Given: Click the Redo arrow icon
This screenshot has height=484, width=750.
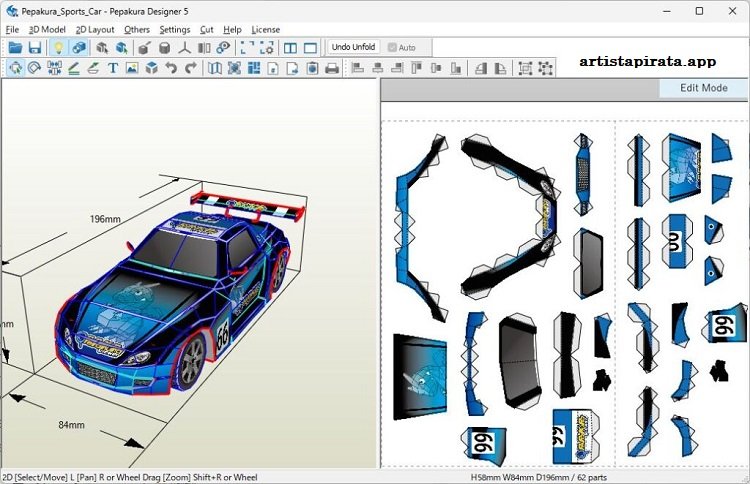Looking at the screenshot, I should pyautogui.click(x=190, y=68).
